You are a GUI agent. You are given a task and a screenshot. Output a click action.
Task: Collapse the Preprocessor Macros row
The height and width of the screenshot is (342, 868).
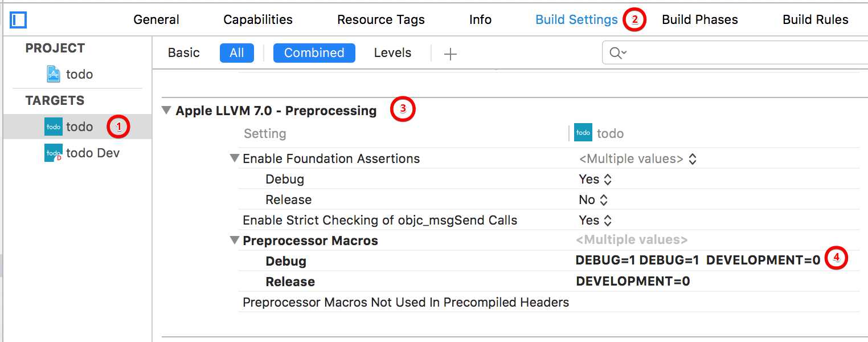point(235,241)
